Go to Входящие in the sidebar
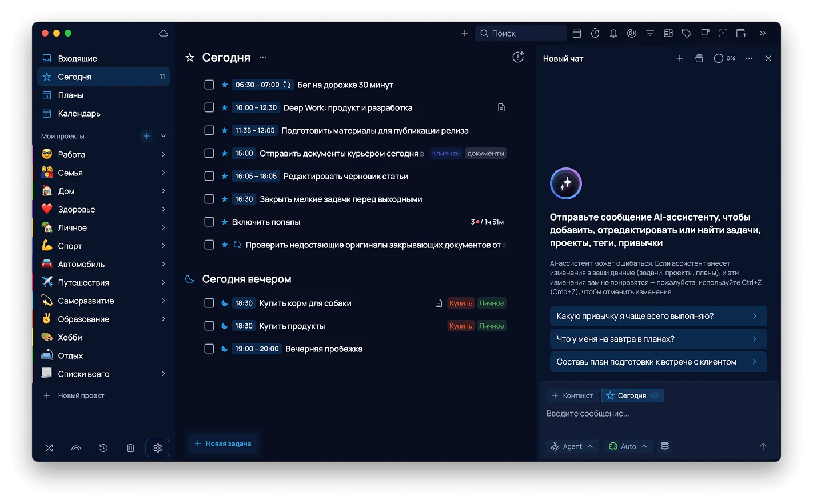 click(x=103, y=58)
